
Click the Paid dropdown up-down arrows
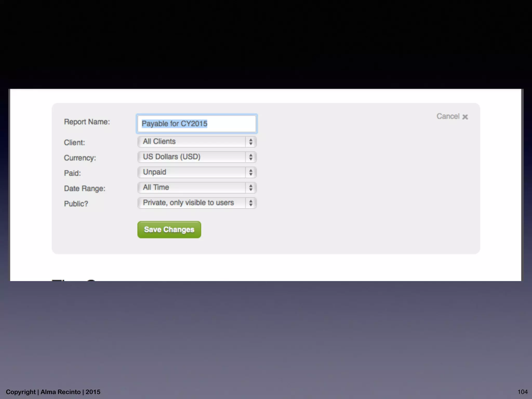coord(251,172)
